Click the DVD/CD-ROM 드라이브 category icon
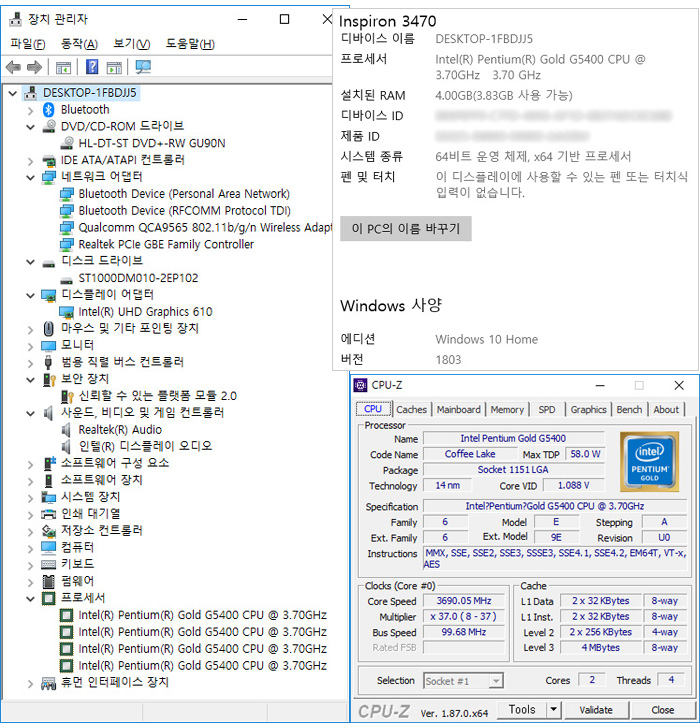 click(x=49, y=127)
